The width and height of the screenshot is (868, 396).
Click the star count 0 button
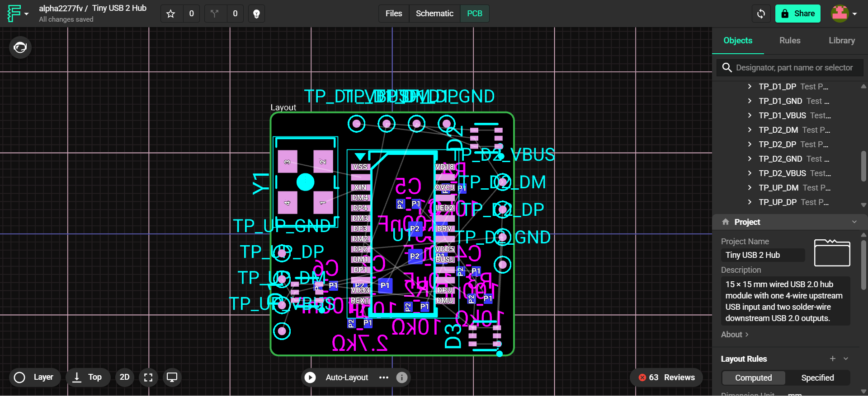[192, 14]
